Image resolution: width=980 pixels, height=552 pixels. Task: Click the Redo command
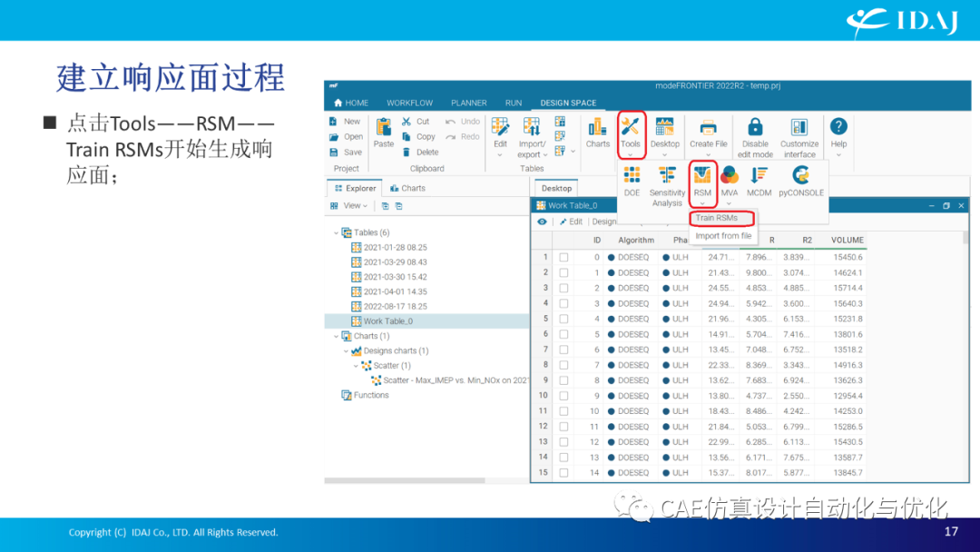(x=463, y=136)
